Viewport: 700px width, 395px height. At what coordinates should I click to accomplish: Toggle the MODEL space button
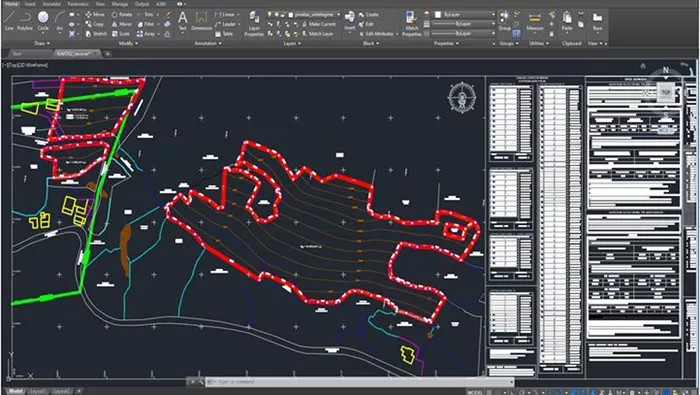click(x=475, y=392)
